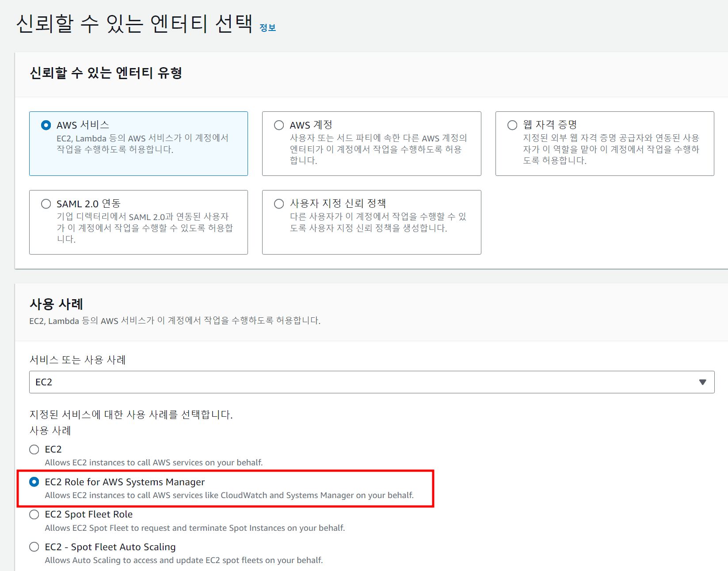The image size is (728, 571).
Task: Click the 사용 사례 section heading
Action: pyautogui.click(x=56, y=304)
